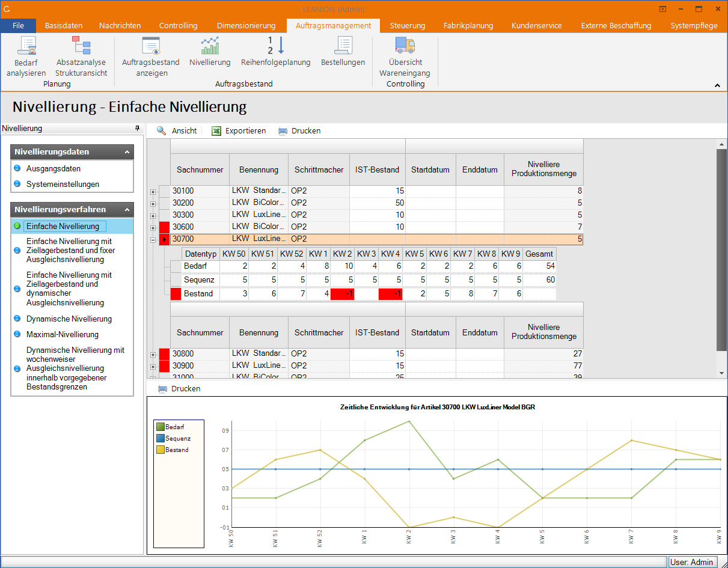
Task: Open Reihenfolgeplanung
Action: [x=276, y=51]
